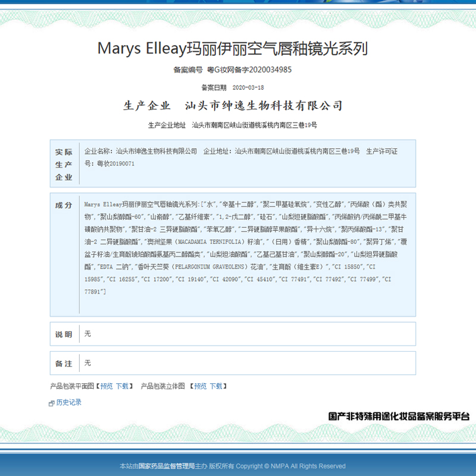This screenshot has height=476, width=476.
Task: Click the 产品包装立体图 label
Action: pyautogui.click(x=162, y=386)
